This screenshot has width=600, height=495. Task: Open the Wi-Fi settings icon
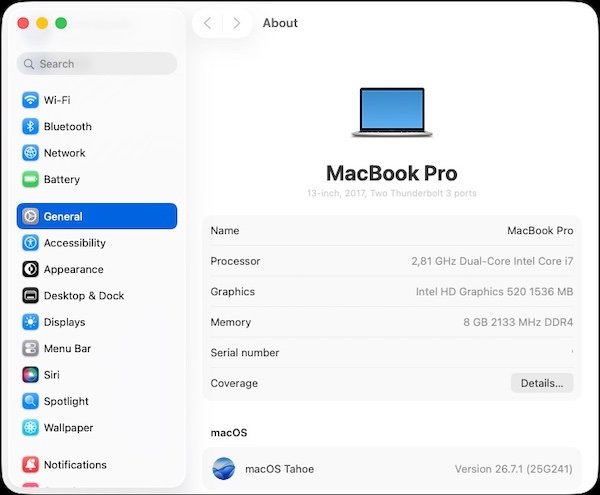point(30,100)
